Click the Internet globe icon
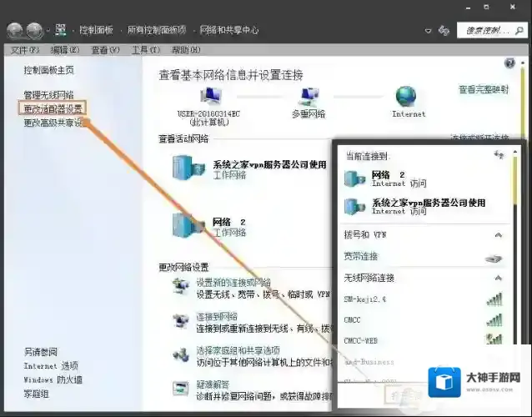The height and width of the screenshot is (417, 532). pyautogui.click(x=406, y=97)
